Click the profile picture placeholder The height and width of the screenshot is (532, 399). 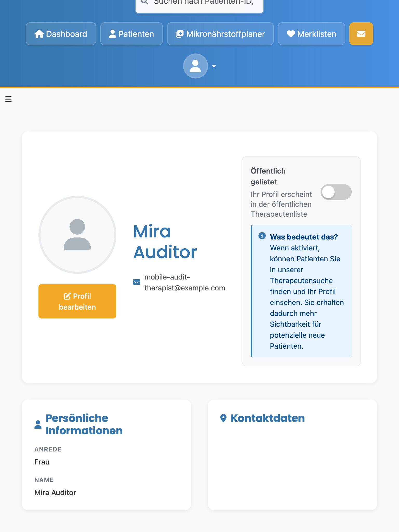click(x=77, y=235)
